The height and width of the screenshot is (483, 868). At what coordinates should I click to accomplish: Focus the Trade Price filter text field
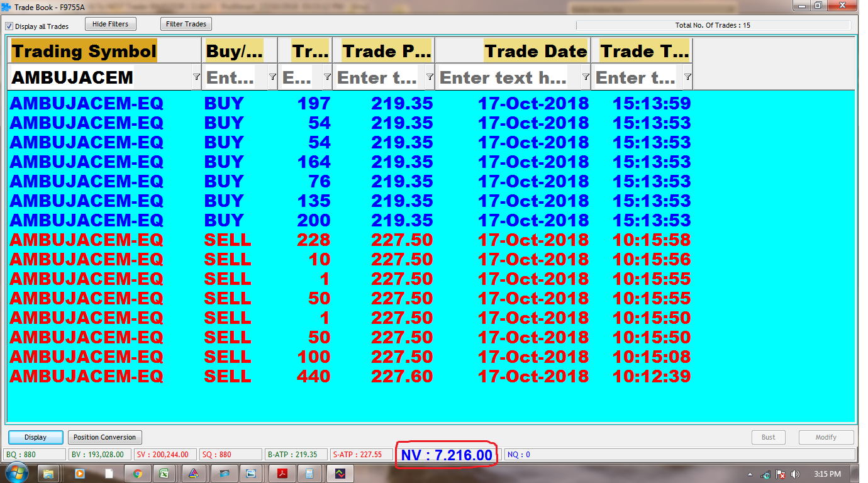[380, 77]
